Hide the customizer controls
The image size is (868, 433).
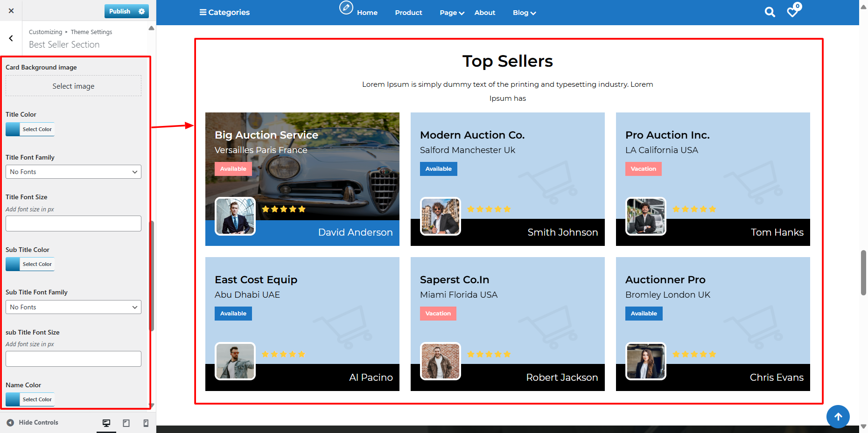(x=32, y=422)
